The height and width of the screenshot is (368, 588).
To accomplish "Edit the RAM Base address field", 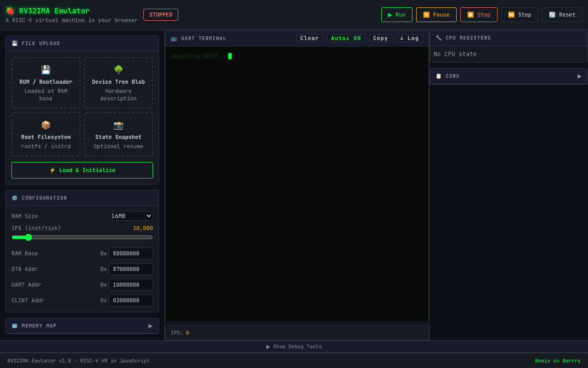I will pos(131,253).
